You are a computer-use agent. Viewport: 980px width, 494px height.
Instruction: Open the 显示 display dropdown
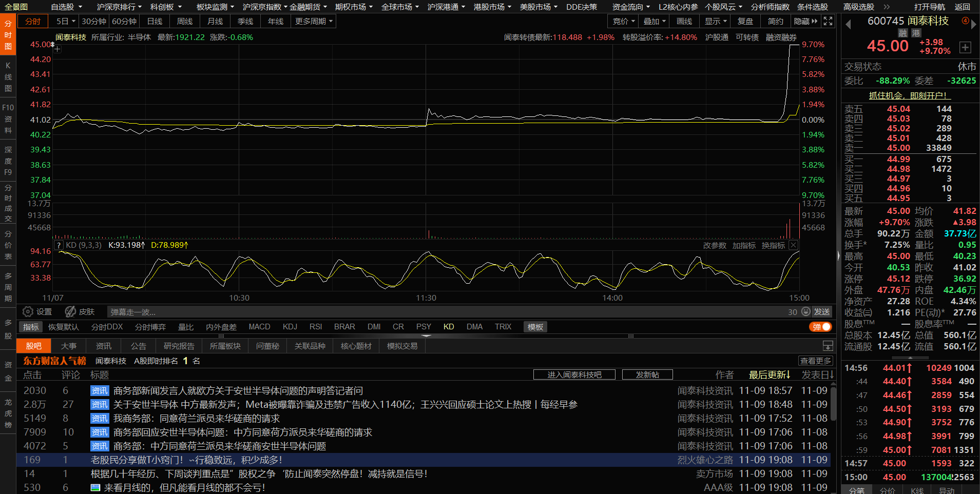716,21
